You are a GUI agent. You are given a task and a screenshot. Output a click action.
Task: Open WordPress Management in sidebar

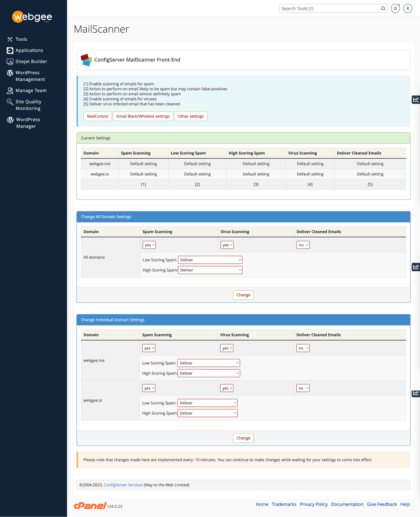pos(26,76)
